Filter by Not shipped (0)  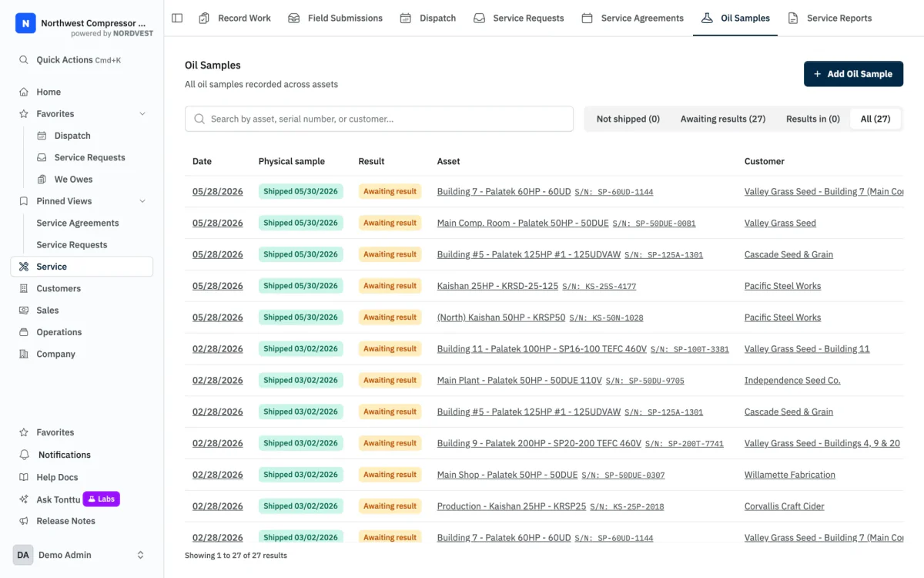click(628, 119)
